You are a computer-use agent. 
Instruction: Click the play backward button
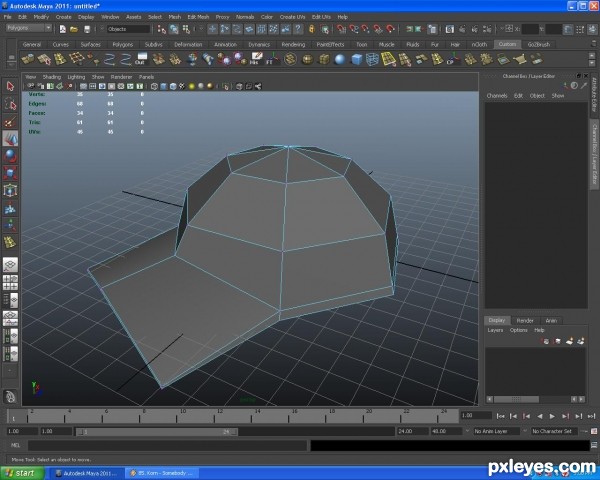(540, 416)
